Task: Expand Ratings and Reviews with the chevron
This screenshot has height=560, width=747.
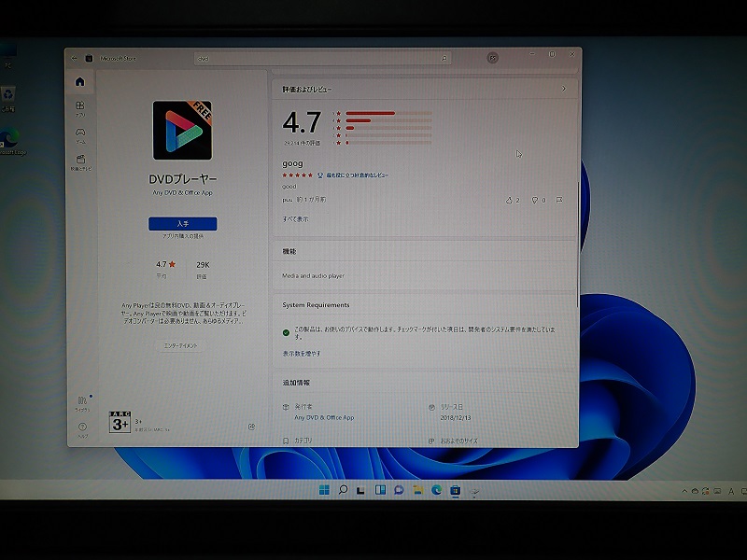Action: pos(564,89)
